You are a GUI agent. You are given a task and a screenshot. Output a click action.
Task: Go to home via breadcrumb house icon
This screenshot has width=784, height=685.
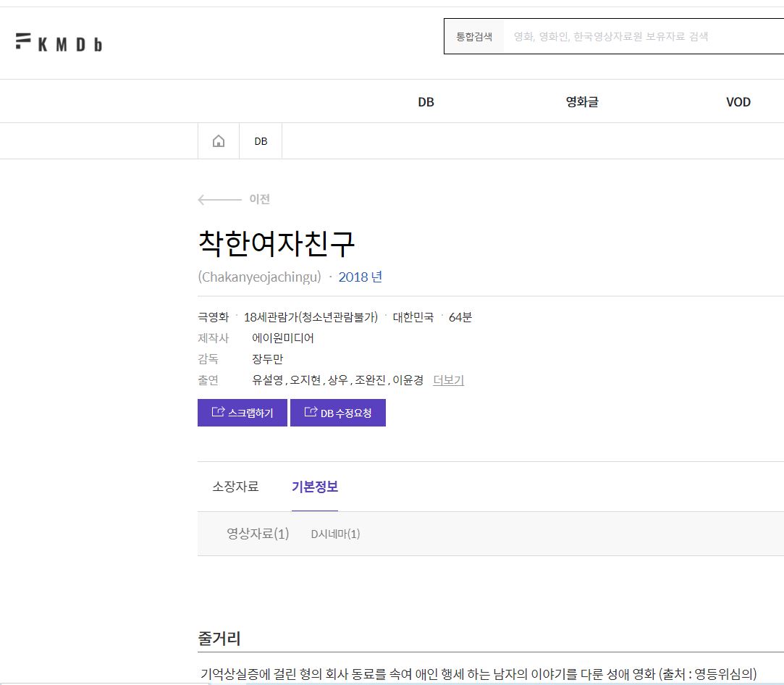pyautogui.click(x=219, y=141)
